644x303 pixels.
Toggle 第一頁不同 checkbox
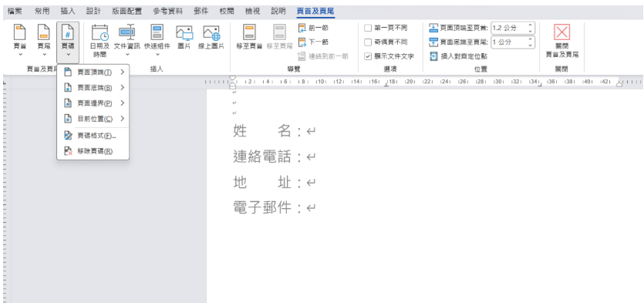pos(368,28)
